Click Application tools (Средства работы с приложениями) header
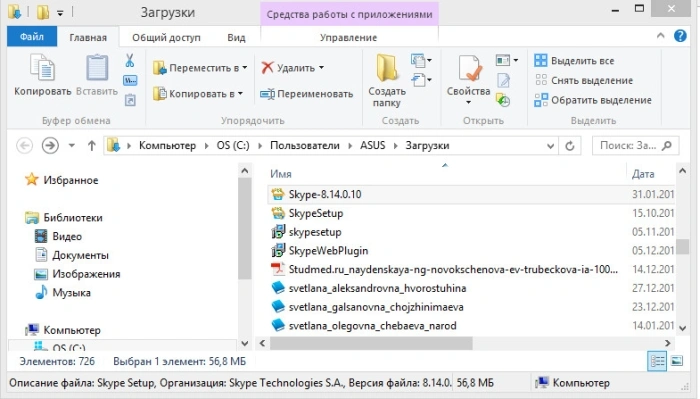700x399 pixels. [x=350, y=14]
